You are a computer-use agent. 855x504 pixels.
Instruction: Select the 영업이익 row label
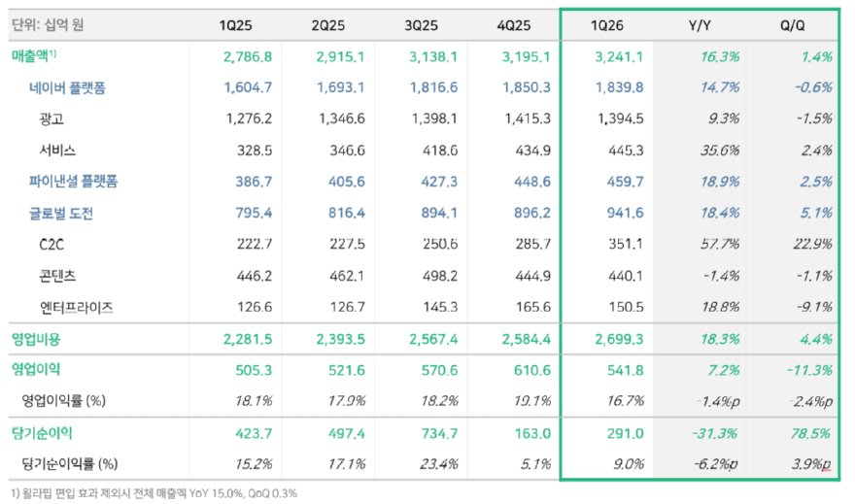click(x=36, y=369)
